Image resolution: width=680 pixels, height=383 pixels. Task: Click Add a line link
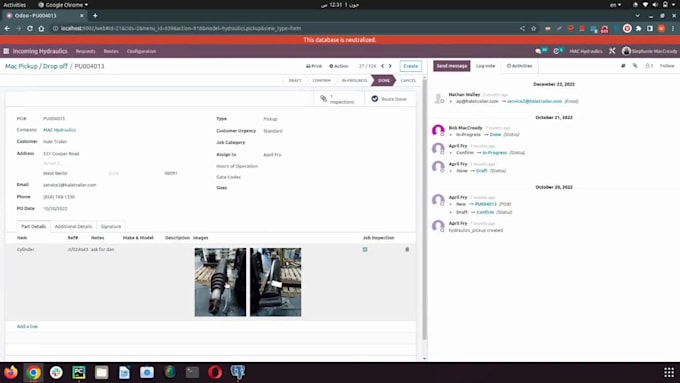pyautogui.click(x=27, y=326)
